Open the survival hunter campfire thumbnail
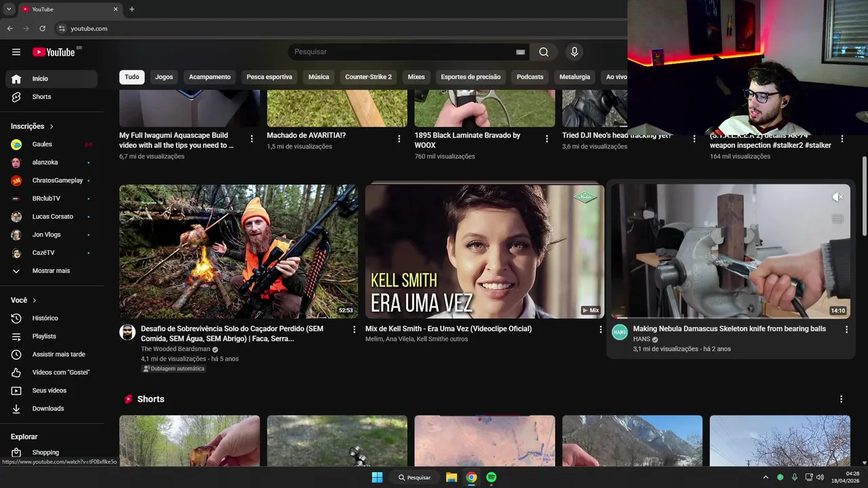The width and height of the screenshot is (868, 488). [239, 251]
